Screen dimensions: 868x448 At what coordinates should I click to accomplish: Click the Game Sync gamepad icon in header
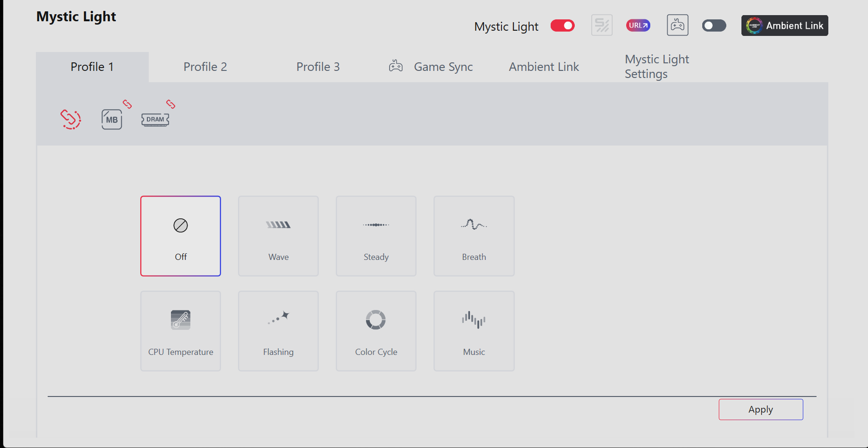[678, 25]
